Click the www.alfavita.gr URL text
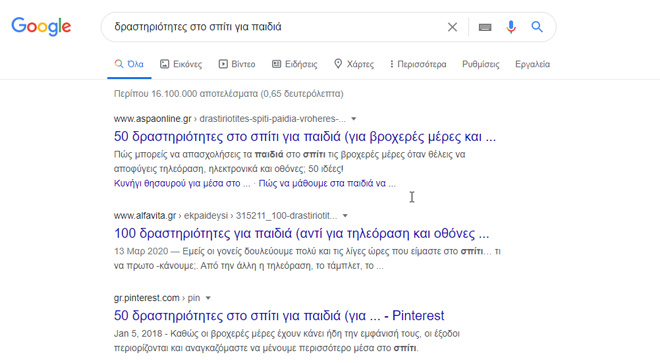 [x=145, y=216]
